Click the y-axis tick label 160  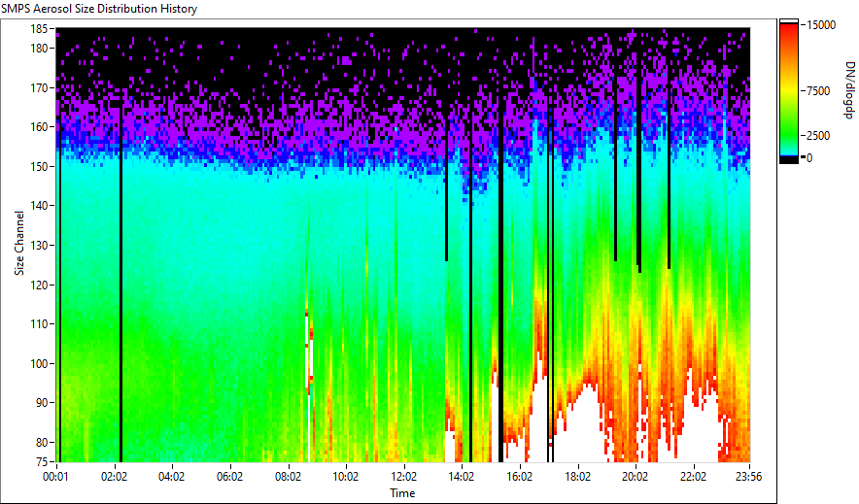coord(40,127)
